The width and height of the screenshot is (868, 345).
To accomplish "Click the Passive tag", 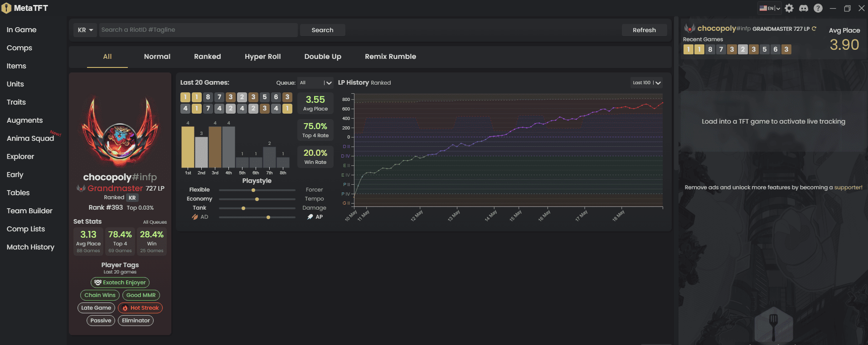I will pos(101,321).
